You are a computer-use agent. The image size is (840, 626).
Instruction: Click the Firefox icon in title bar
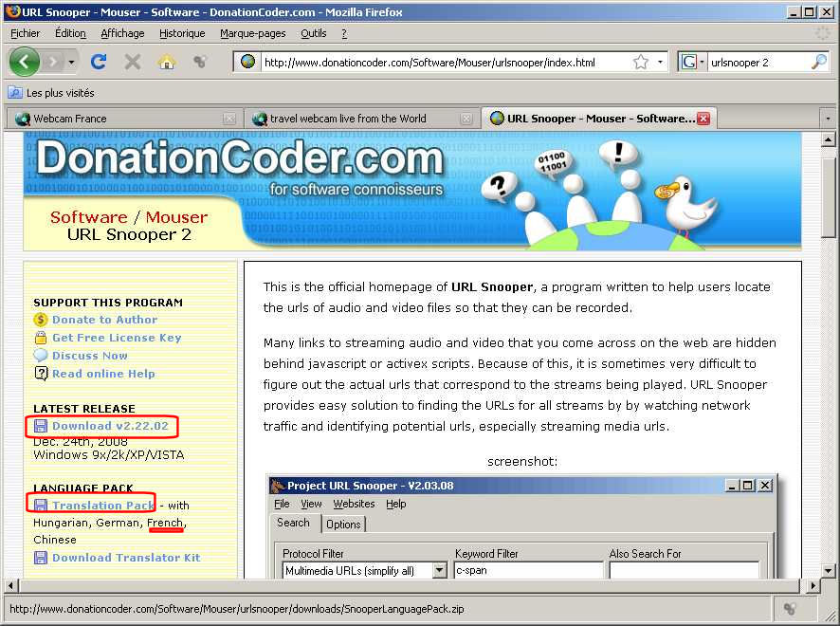13,11
